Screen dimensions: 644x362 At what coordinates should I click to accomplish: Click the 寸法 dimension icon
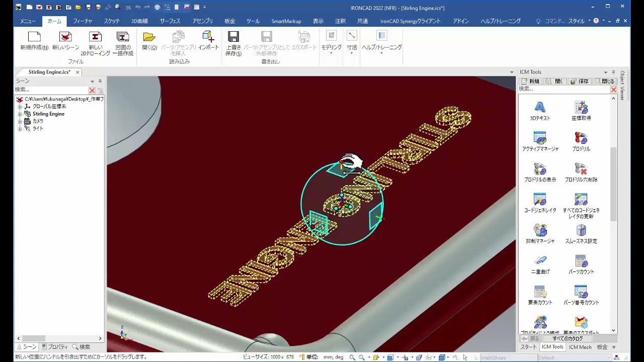pos(352,36)
